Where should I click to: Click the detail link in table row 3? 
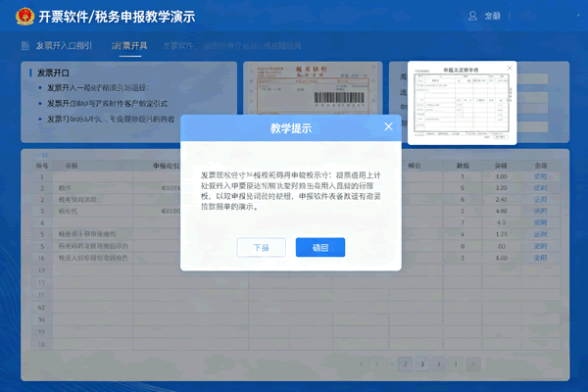point(541,199)
